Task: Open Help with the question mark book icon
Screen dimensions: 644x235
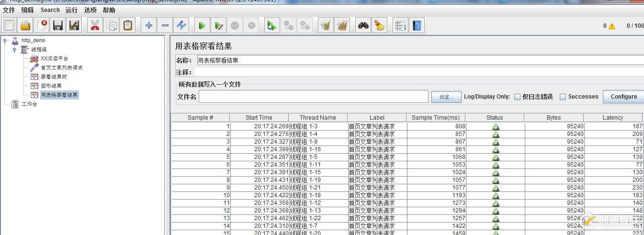Action: pyautogui.click(x=417, y=25)
